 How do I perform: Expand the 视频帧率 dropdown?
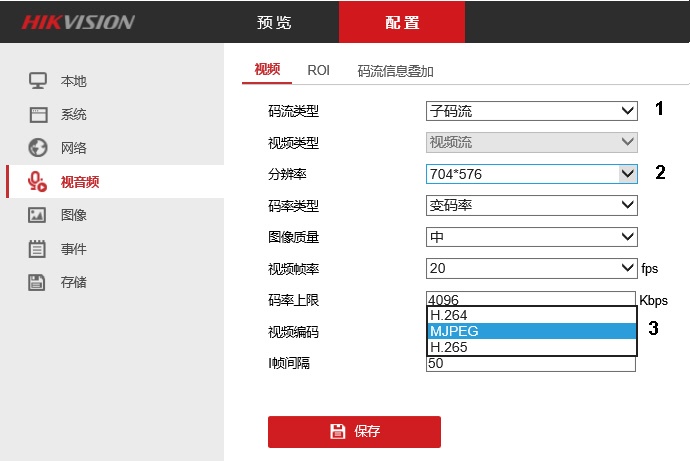tap(531, 268)
